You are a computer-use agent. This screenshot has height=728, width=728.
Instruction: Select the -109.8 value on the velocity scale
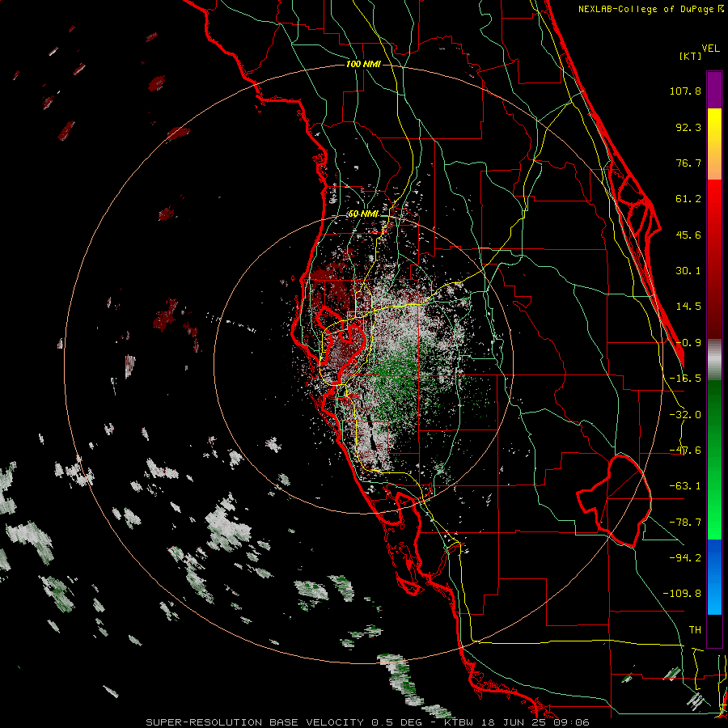tap(683, 594)
